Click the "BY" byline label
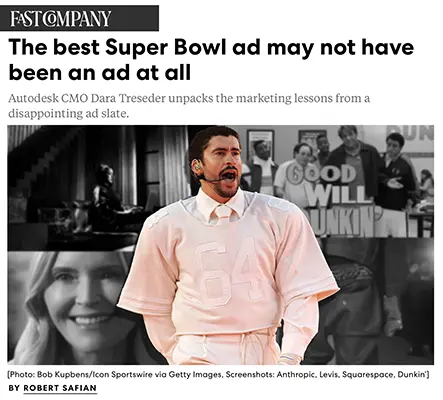 (14, 388)
